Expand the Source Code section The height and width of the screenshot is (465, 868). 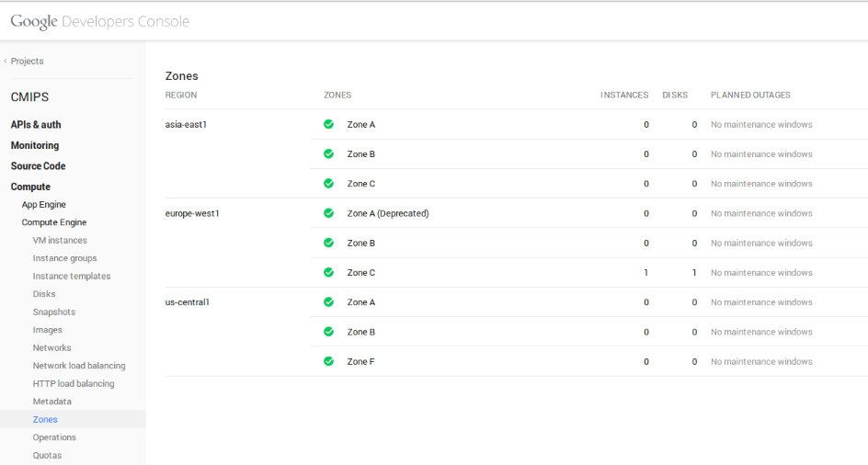39,166
